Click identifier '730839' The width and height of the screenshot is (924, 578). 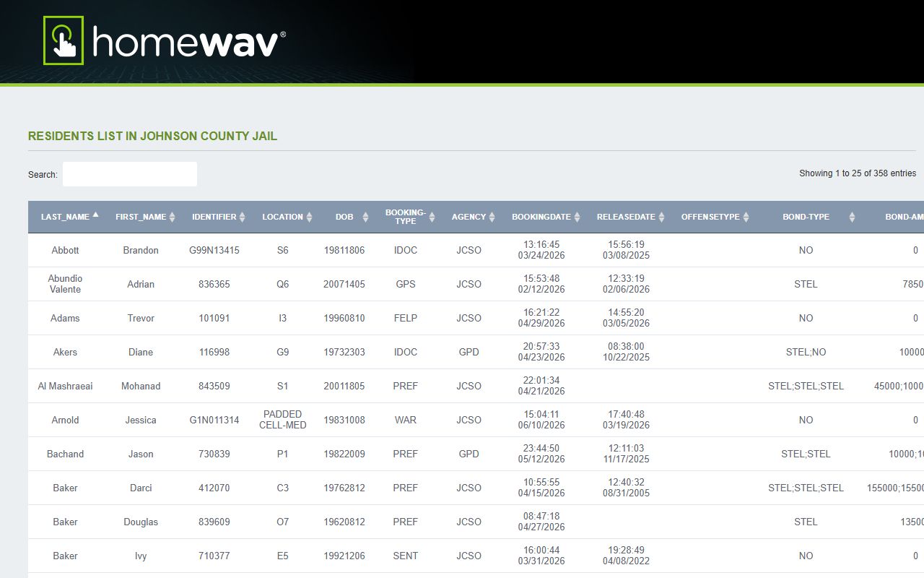(x=214, y=454)
